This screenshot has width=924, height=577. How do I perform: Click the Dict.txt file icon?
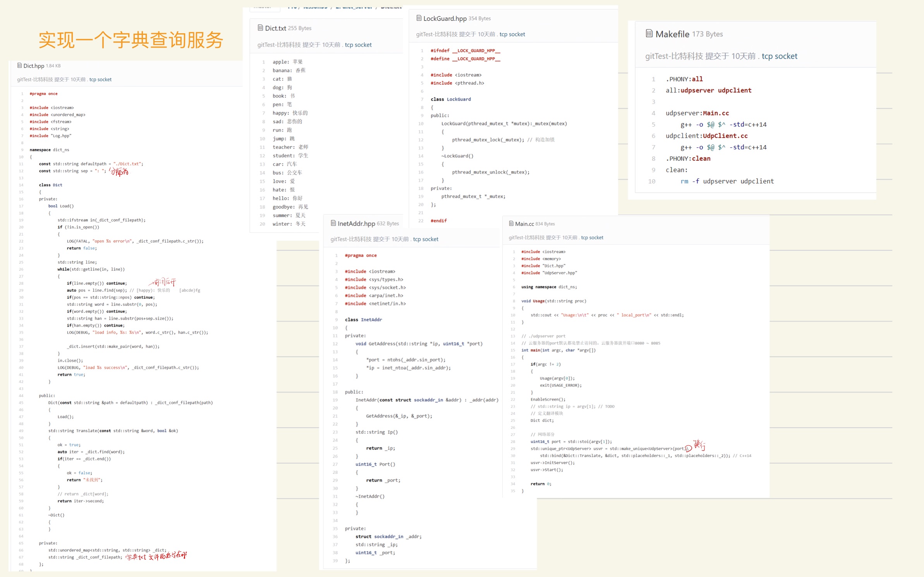[260, 28]
